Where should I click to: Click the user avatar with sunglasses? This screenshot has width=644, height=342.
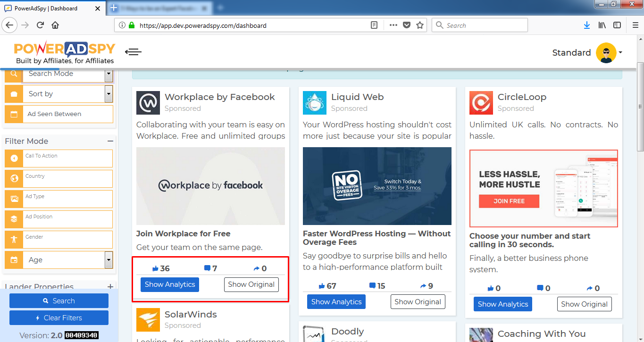tap(606, 52)
